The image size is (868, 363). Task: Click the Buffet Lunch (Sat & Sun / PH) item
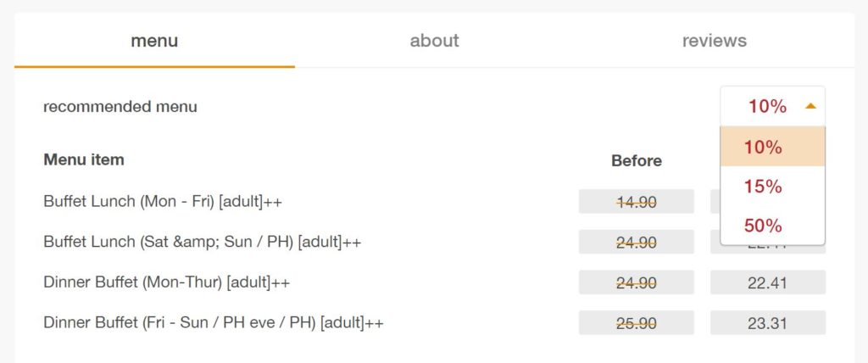pos(202,242)
